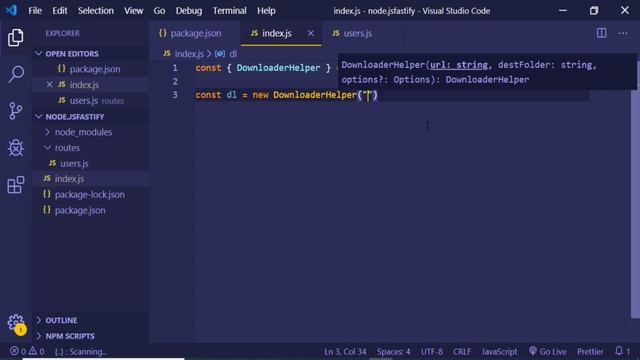Click the const keyword on line 1
Viewport: 640px width, 360px height.
tap(208, 68)
